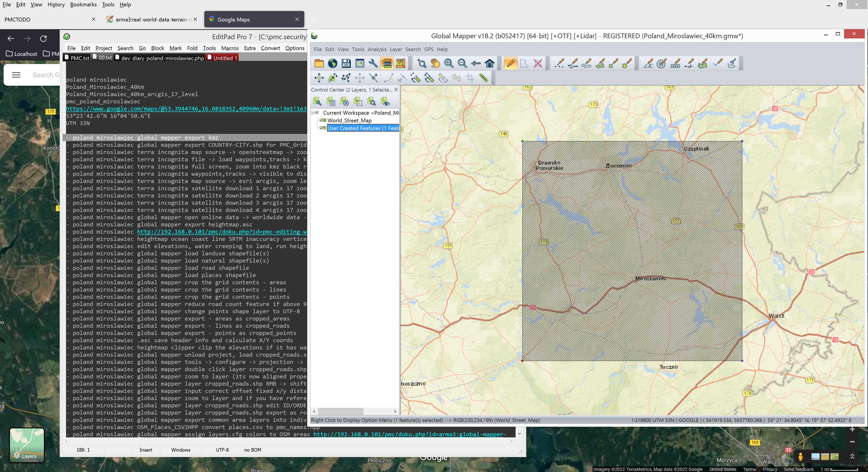Choose the create line feature pencil tool
868x472 pixels.
point(573,63)
